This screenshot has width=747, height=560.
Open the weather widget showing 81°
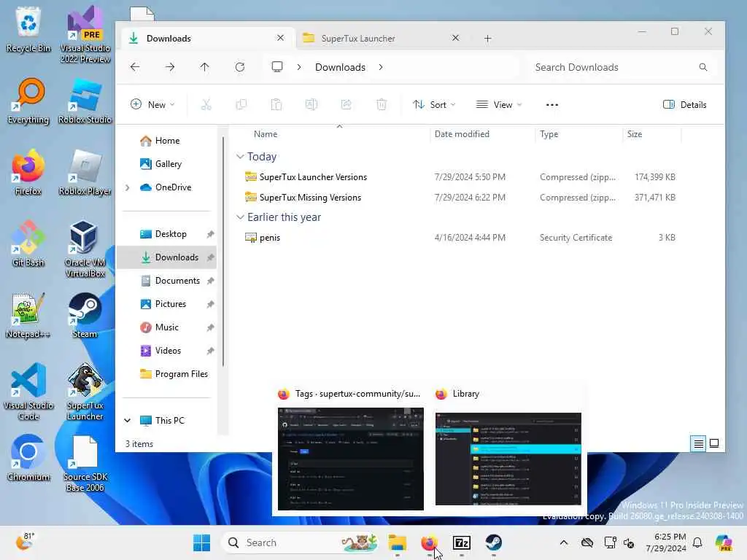tap(25, 542)
